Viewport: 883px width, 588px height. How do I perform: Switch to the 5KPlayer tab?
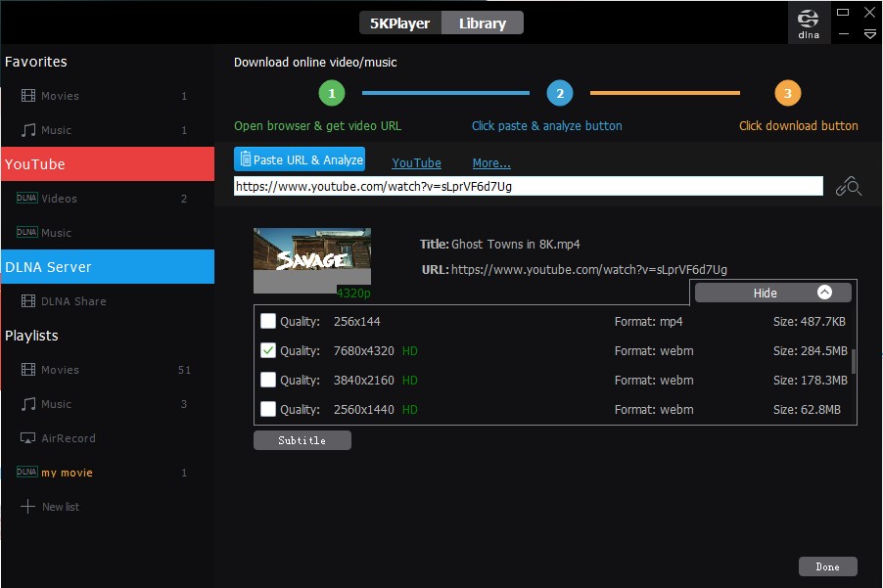399,23
